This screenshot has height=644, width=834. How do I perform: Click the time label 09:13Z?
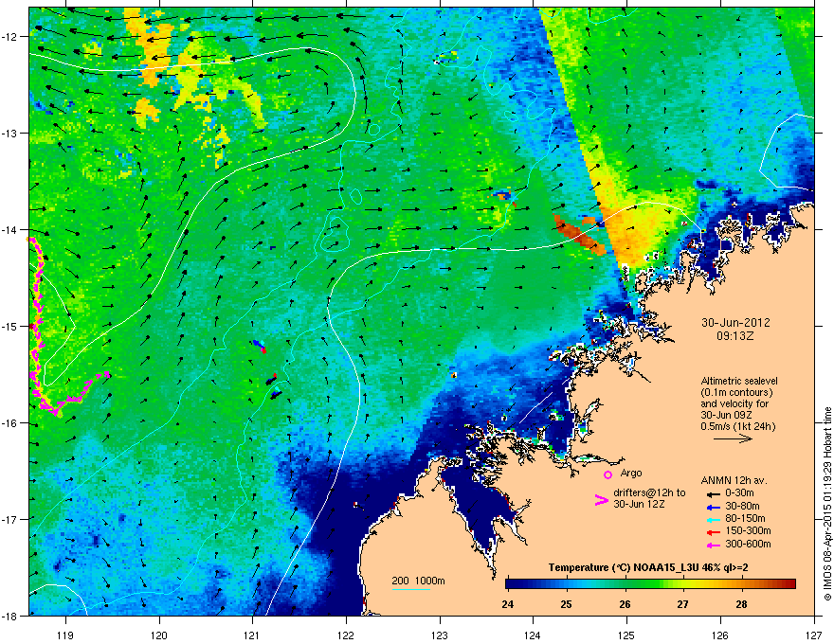pos(735,336)
